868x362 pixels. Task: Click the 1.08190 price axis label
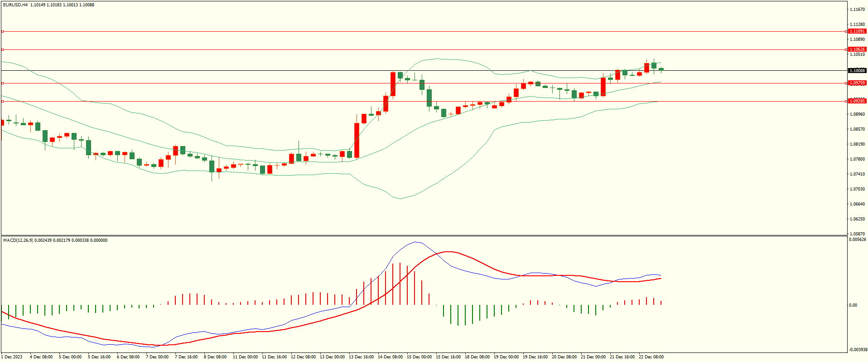click(x=858, y=144)
